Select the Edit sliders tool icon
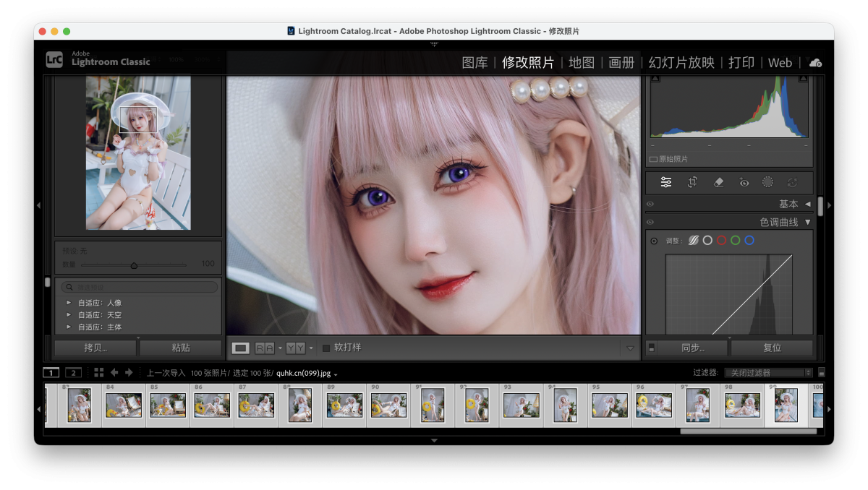The height and width of the screenshot is (490, 868). (666, 183)
